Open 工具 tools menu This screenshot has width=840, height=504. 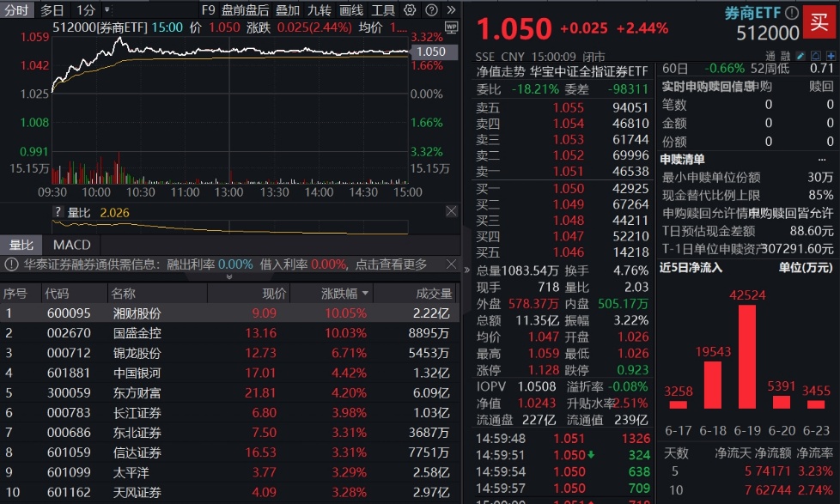point(383,10)
